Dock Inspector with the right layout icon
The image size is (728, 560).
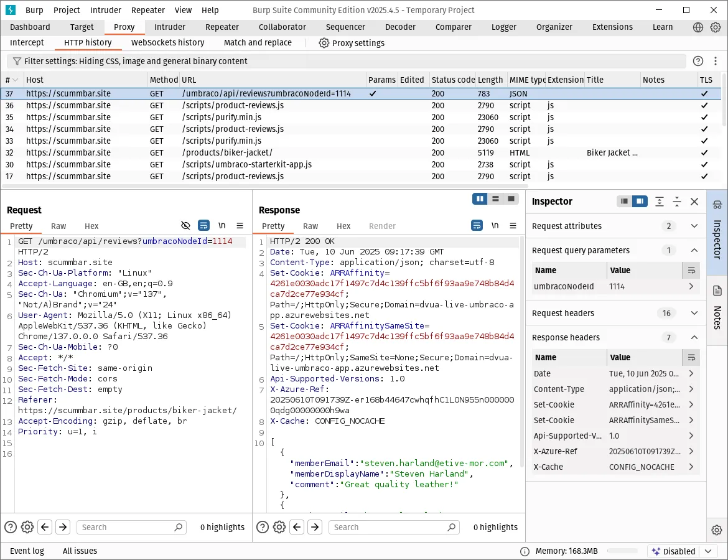(640, 202)
